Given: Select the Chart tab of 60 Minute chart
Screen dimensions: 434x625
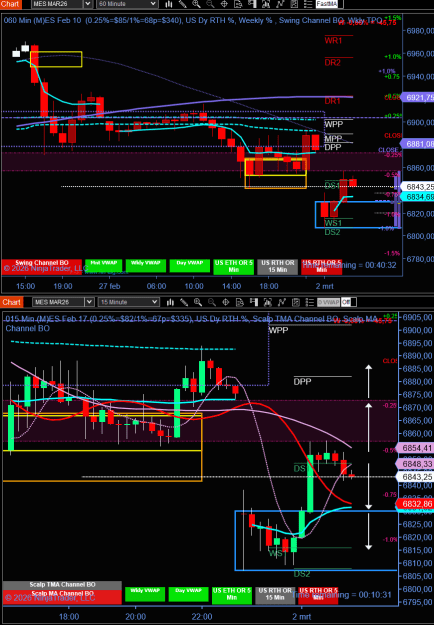Looking at the screenshot, I should pyautogui.click(x=10, y=4).
